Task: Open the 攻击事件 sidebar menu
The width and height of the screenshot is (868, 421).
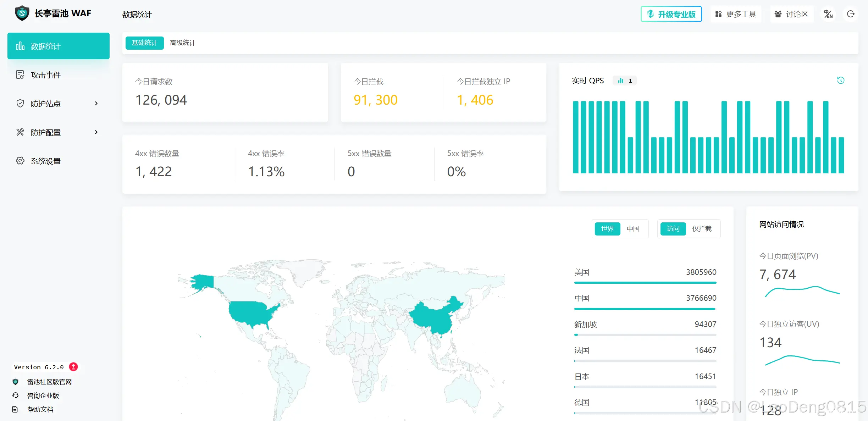Action: (59, 75)
